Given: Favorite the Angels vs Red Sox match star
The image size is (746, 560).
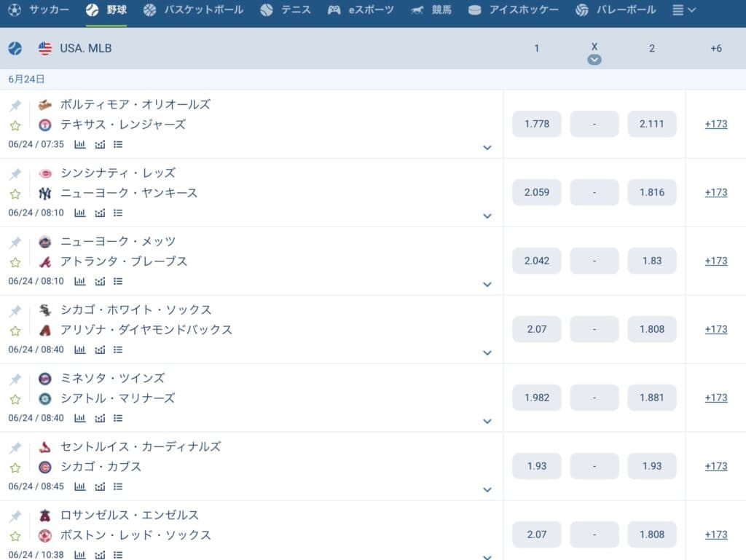Looking at the screenshot, I should [x=15, y=536].
